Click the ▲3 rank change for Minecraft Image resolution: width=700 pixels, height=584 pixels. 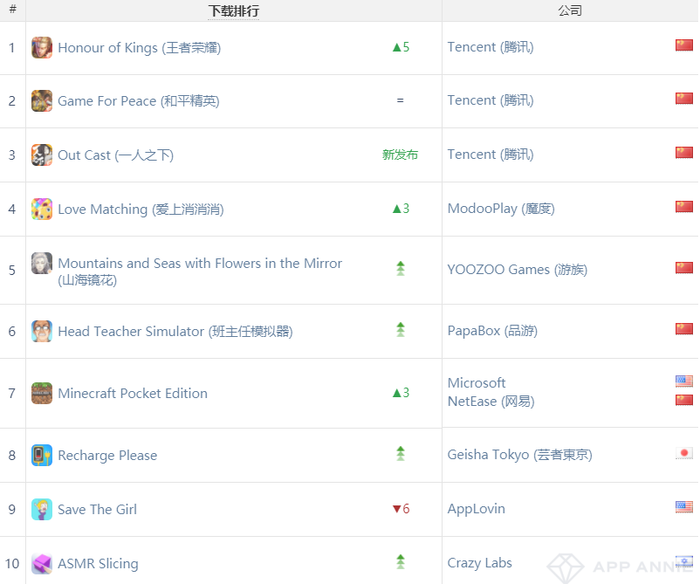click(400, 392)
